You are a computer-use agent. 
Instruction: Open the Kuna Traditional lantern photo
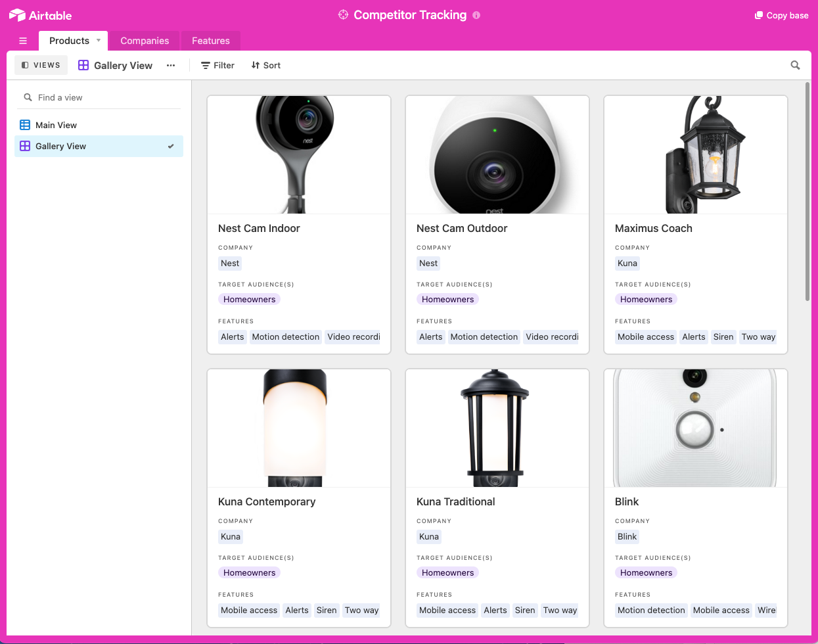(497, 428)
